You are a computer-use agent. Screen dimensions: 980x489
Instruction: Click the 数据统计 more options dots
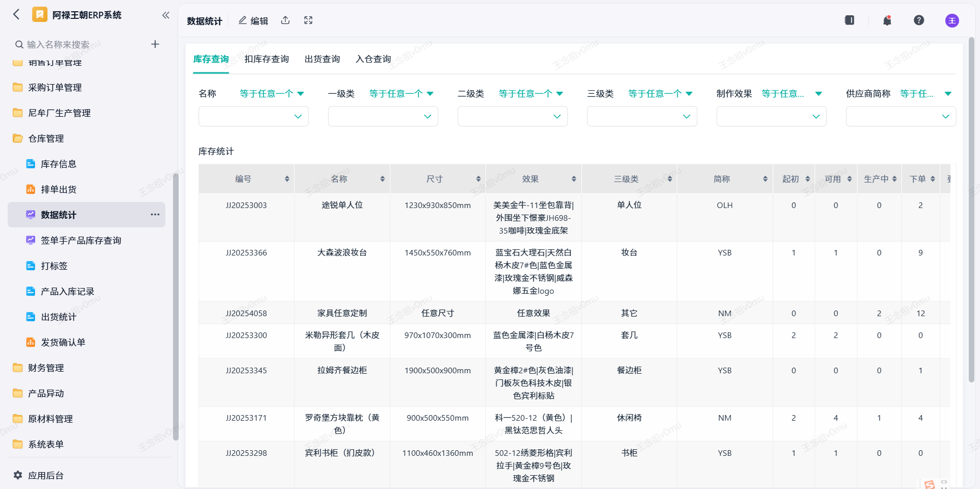(155, 215)
